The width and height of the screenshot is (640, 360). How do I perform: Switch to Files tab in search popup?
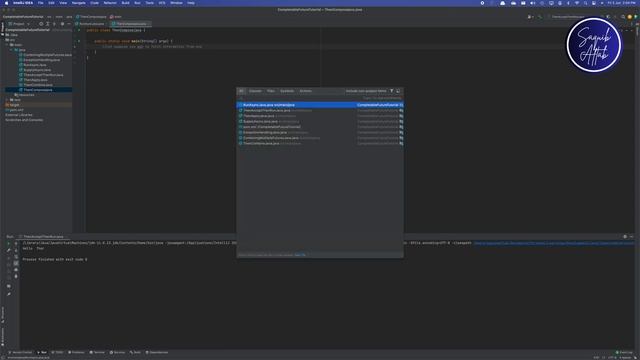pos(271,91)
